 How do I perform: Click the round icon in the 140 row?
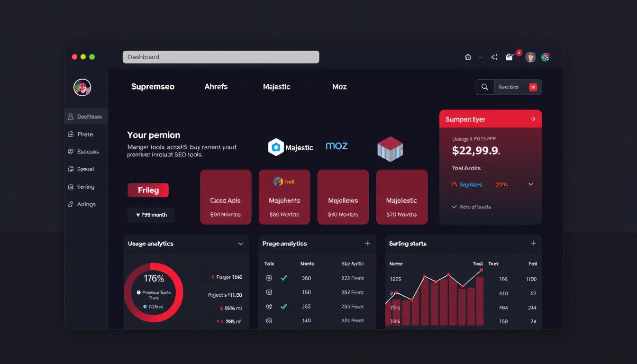click(269, 320)
